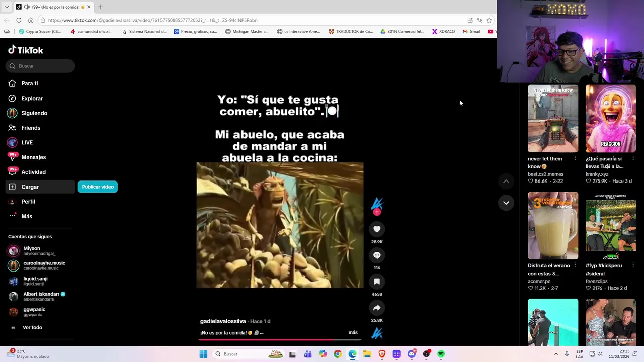The width and height of the screenshot is (644, 362).
Task: Expand tab list dropdown arrow
Action: tap(6, 7)
